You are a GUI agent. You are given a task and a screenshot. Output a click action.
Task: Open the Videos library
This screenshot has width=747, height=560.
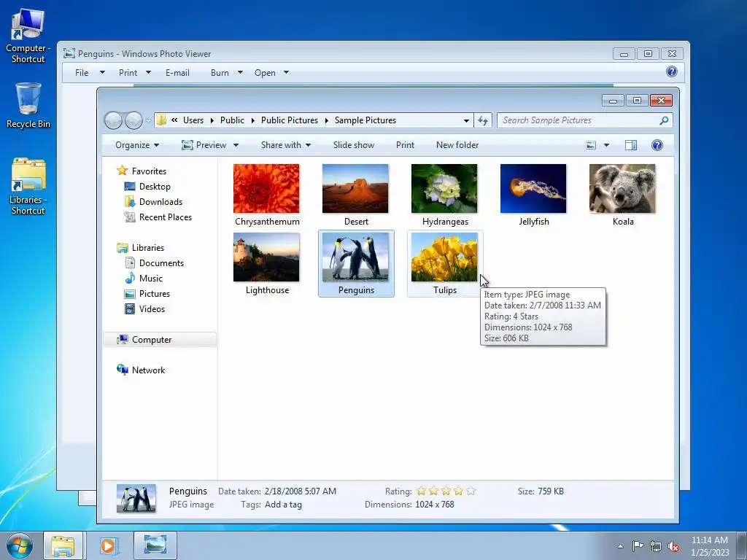tap(152, 309)
